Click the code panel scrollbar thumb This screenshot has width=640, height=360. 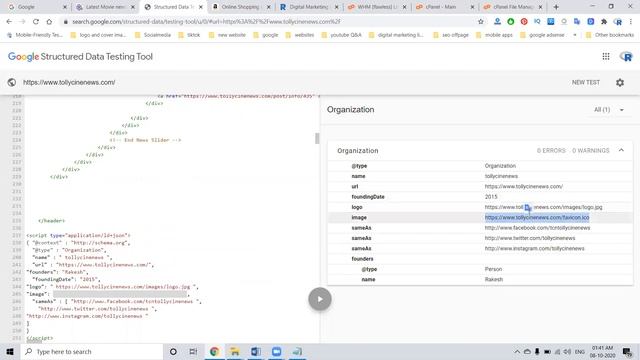(x=317, y=138)
